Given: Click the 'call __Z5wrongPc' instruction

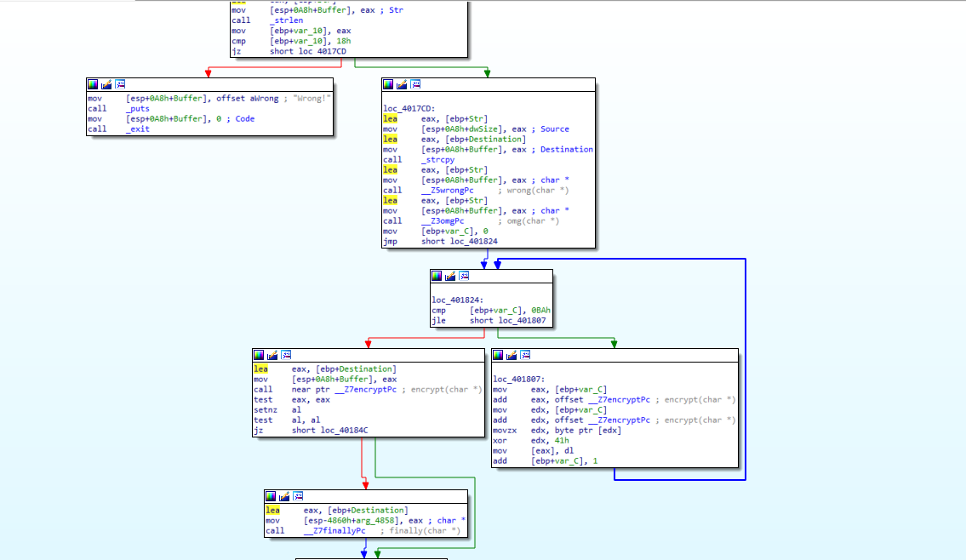Looking at the screenshot, I should click(477, 191).
